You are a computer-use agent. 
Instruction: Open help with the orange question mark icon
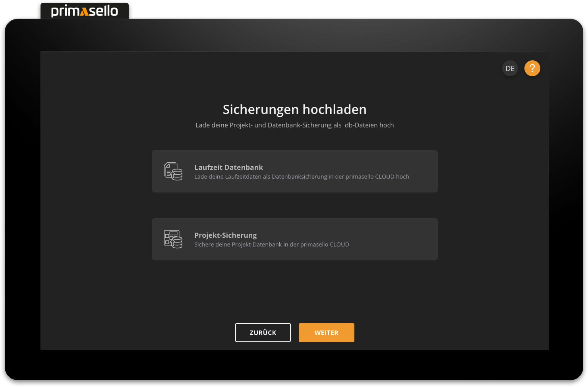pyautogui.click(x=532, y=68)
